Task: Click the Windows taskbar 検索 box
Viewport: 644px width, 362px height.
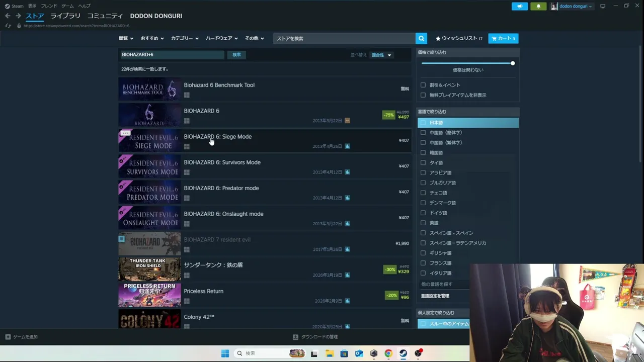Action: [x=270, y=353]
